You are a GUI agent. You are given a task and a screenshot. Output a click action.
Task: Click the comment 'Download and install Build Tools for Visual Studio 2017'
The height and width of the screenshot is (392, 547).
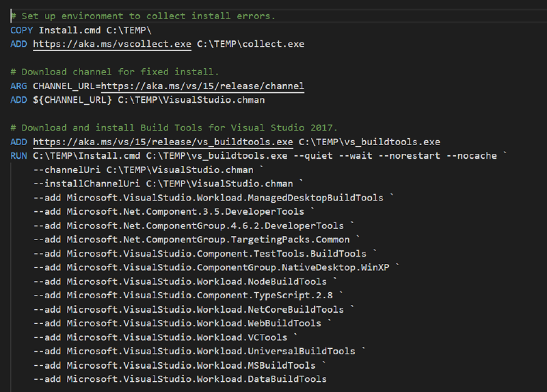(174, 128)
